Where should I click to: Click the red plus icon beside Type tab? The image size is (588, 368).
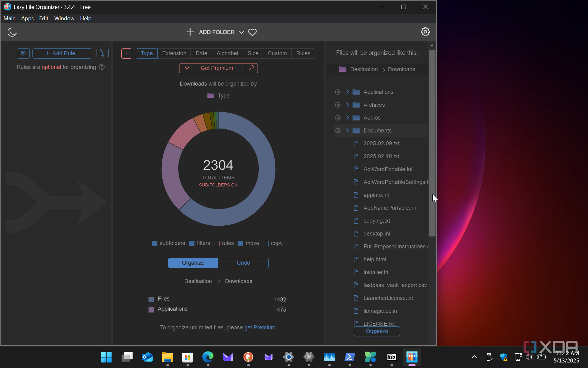click(127, 53)
